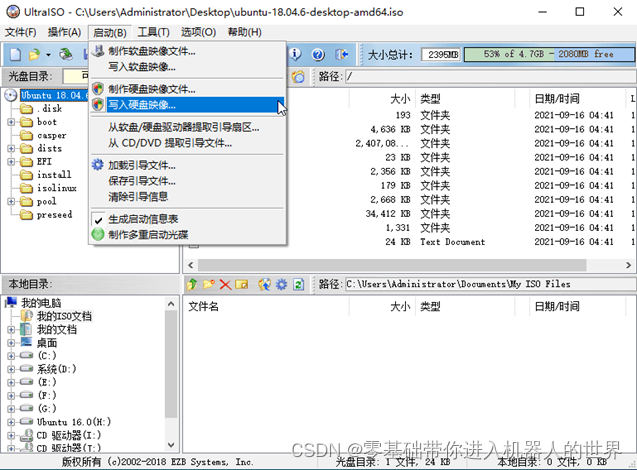
Task: Click the Help question mark icon
Action: coord(318,55)
